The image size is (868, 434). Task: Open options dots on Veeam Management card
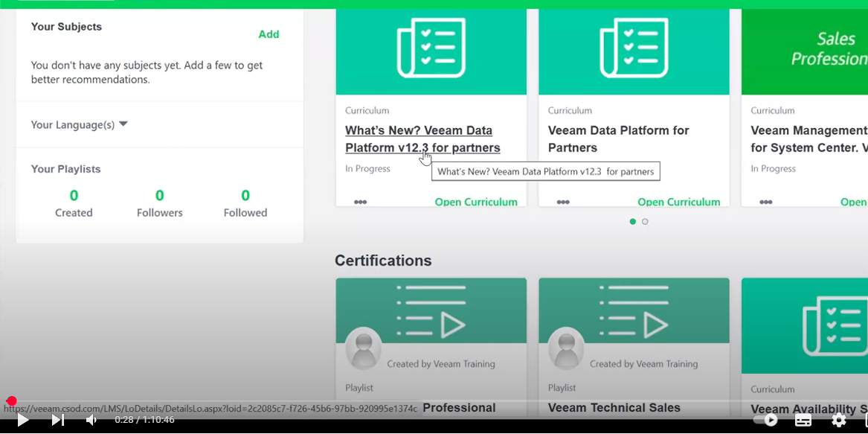pyautogui.click(x=765, y=202)
